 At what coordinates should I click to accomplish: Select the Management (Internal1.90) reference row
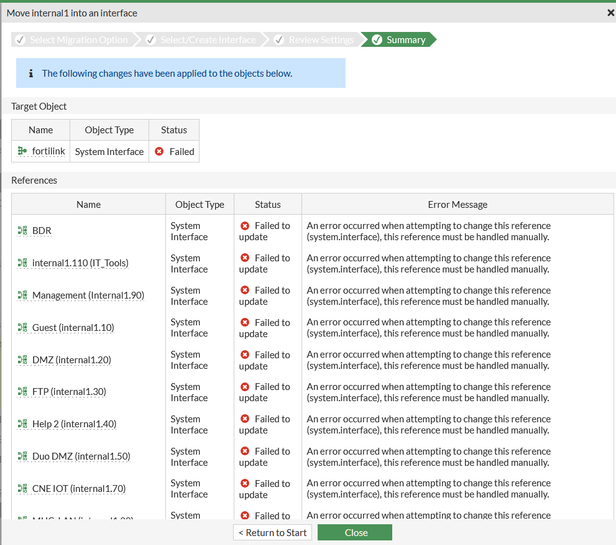(88, 296)
